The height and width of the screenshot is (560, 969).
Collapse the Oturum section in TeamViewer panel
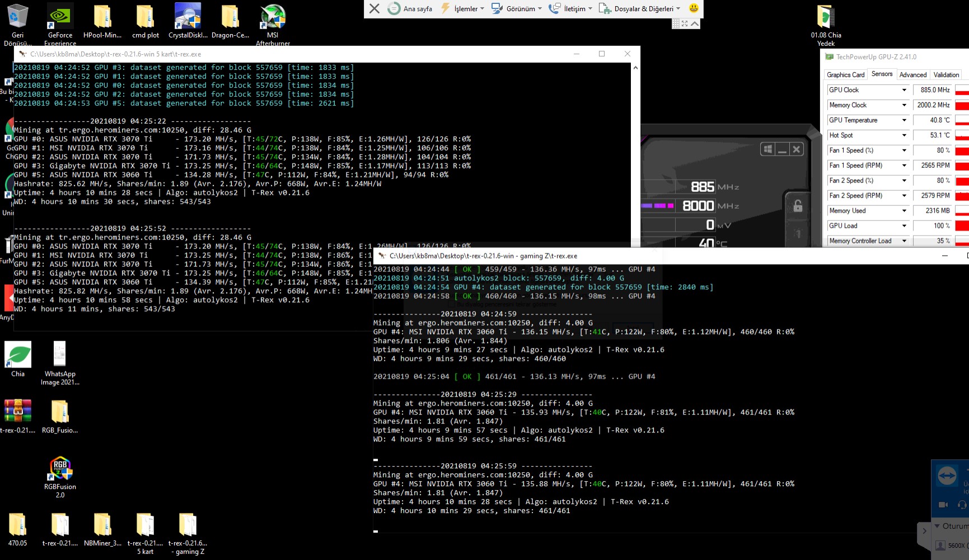[x=937, y=526]
